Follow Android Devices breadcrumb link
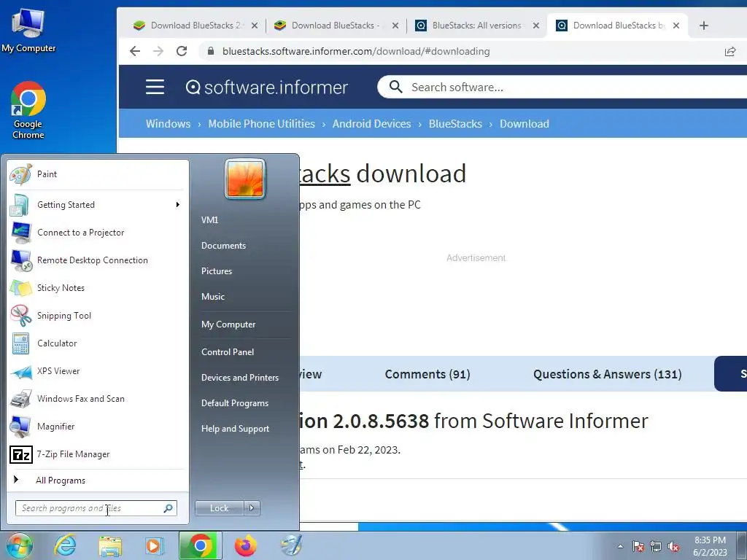This screenshot has width=747, height=560. point(371,124)
